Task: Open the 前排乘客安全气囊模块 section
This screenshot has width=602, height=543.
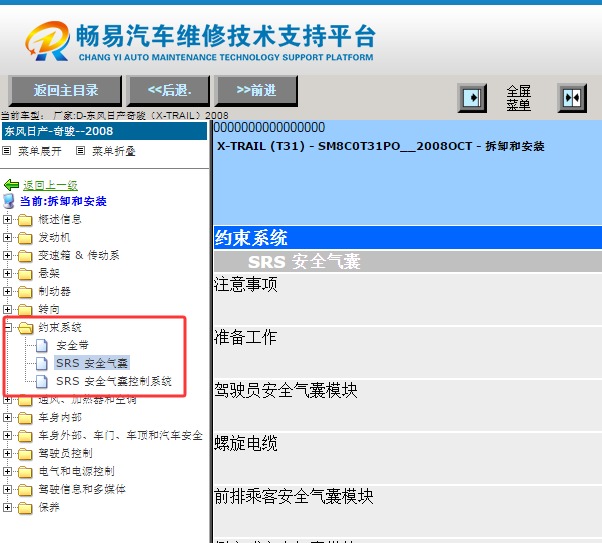Action: tap(294, 496)
